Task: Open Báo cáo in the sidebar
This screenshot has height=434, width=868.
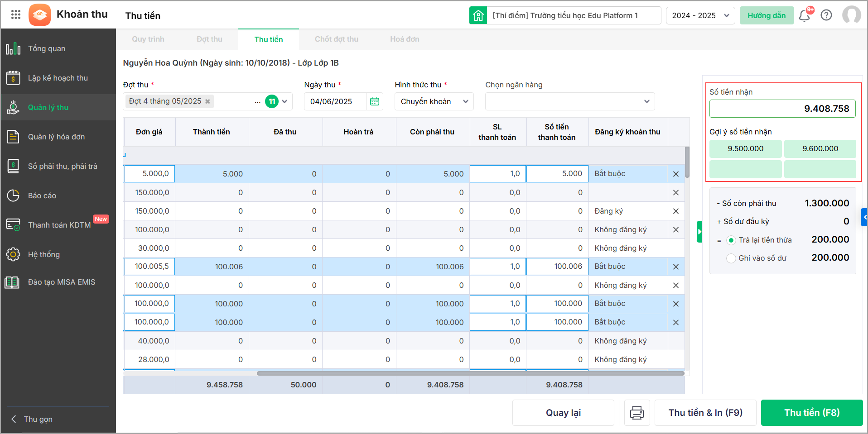Action: (x=42, y=196)
